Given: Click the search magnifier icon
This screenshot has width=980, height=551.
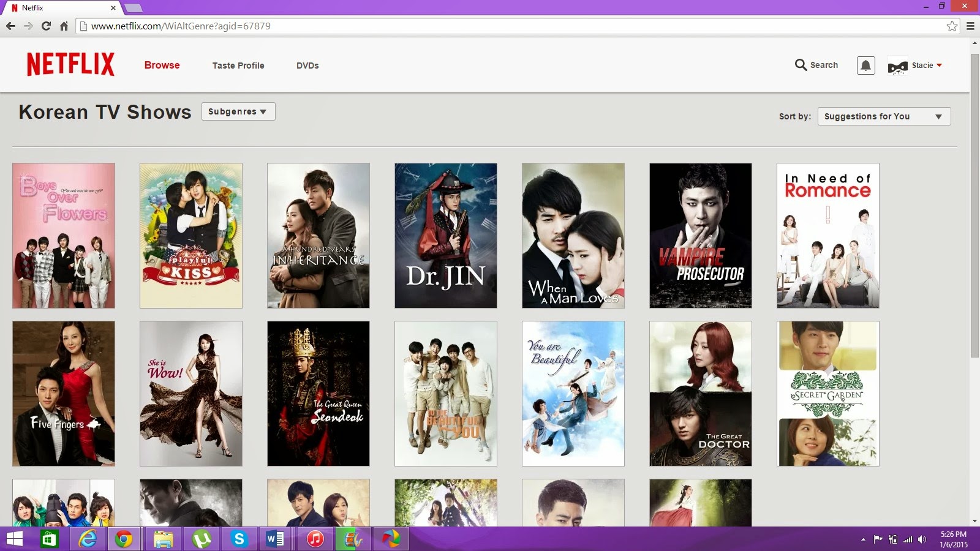Looking at the screenshot, I should coord(801,65).
